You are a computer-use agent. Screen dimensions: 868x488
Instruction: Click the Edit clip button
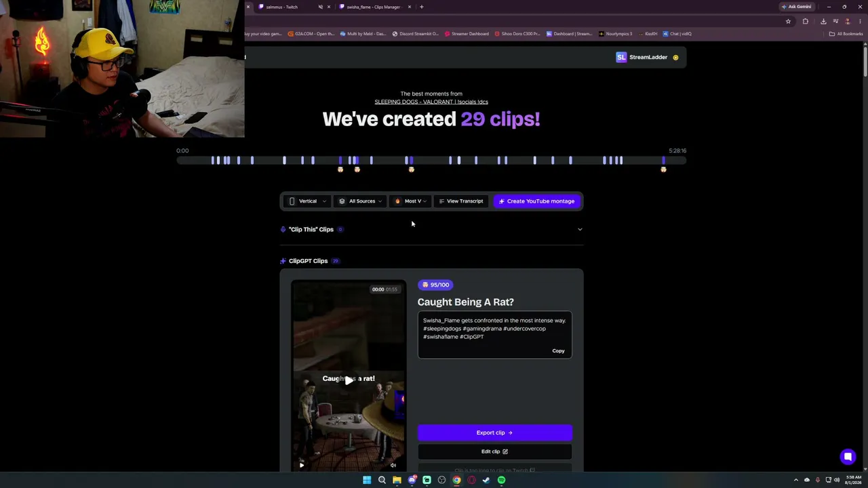point(494,451)
